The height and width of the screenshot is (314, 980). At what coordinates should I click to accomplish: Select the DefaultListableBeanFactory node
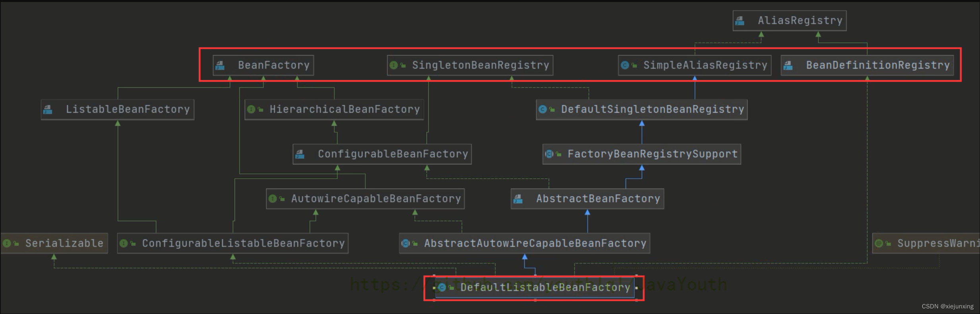coord(535,287)
